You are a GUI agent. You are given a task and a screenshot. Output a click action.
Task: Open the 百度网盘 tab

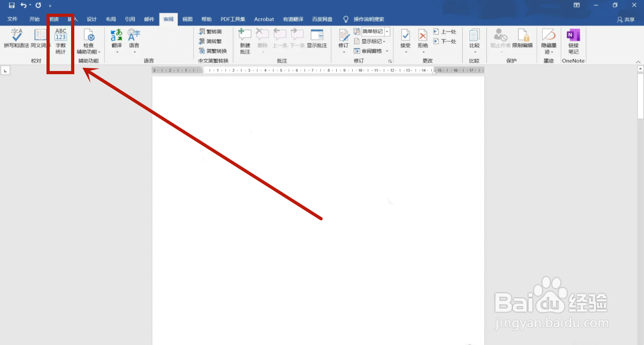click(x=322, y=19)
